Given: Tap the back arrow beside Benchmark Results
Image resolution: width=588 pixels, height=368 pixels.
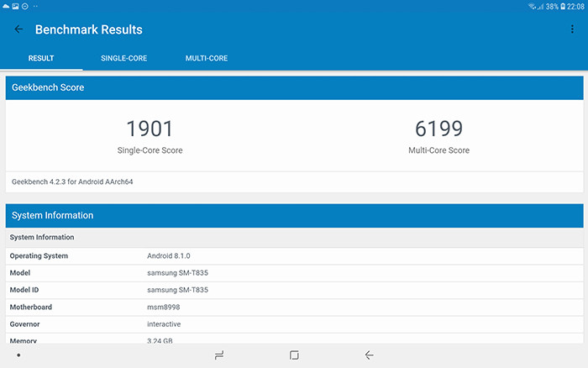Looking at the screenshot, I should (x=18, y=29).
